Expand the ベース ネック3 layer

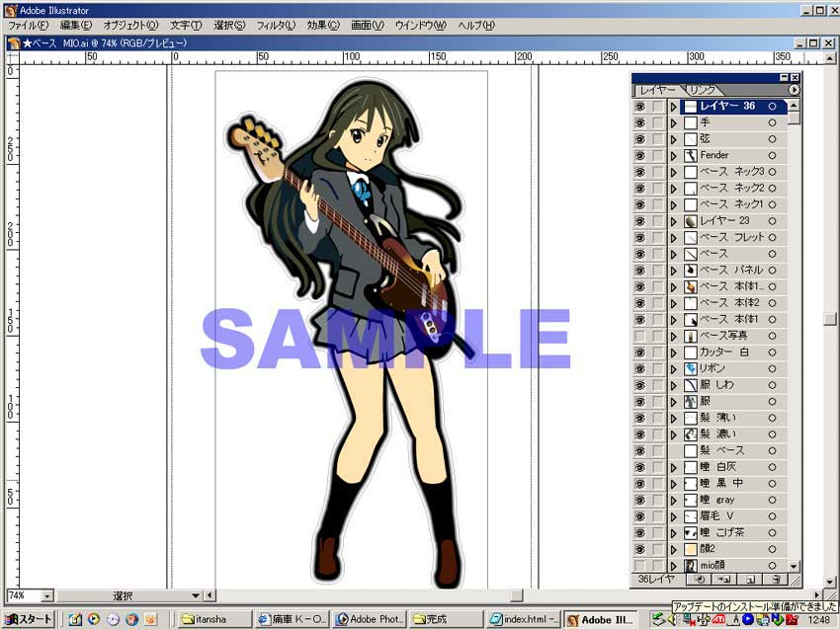click(x=674, y=172)
